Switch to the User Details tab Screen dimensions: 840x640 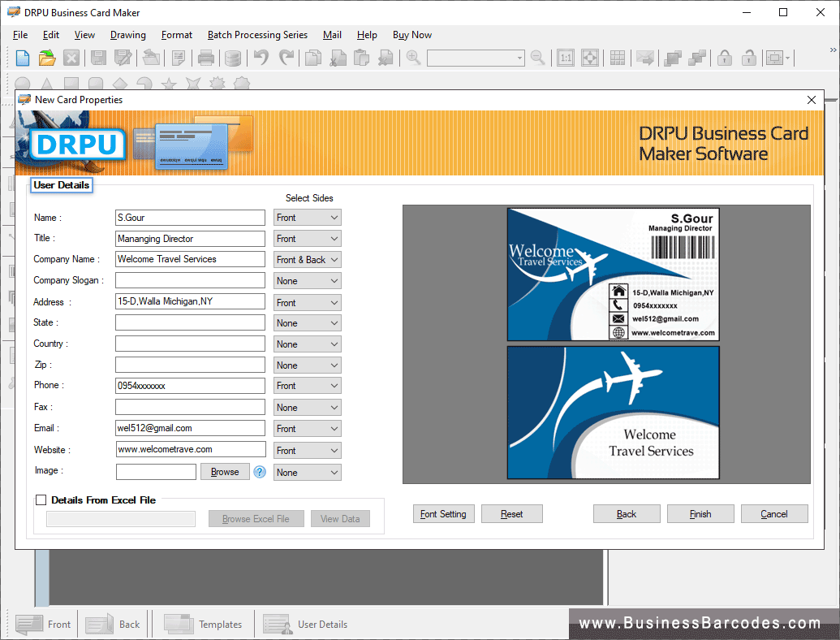[61, 185]
